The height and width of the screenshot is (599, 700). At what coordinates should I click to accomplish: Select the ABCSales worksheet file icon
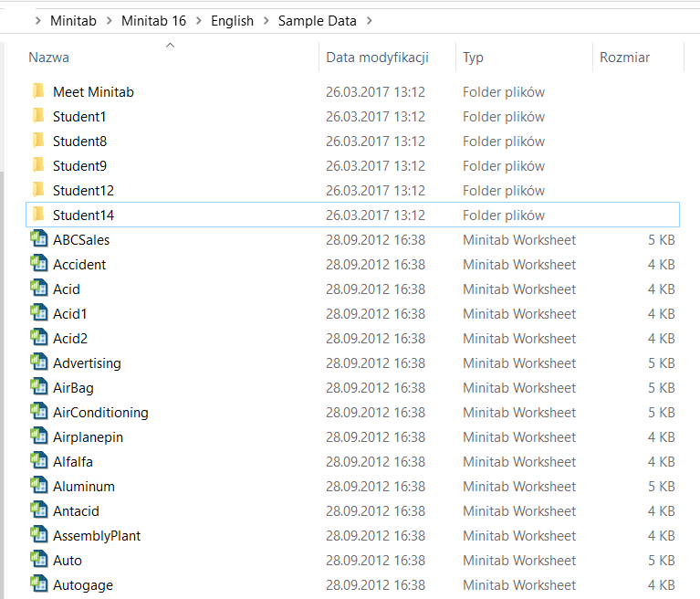point(39,238)
